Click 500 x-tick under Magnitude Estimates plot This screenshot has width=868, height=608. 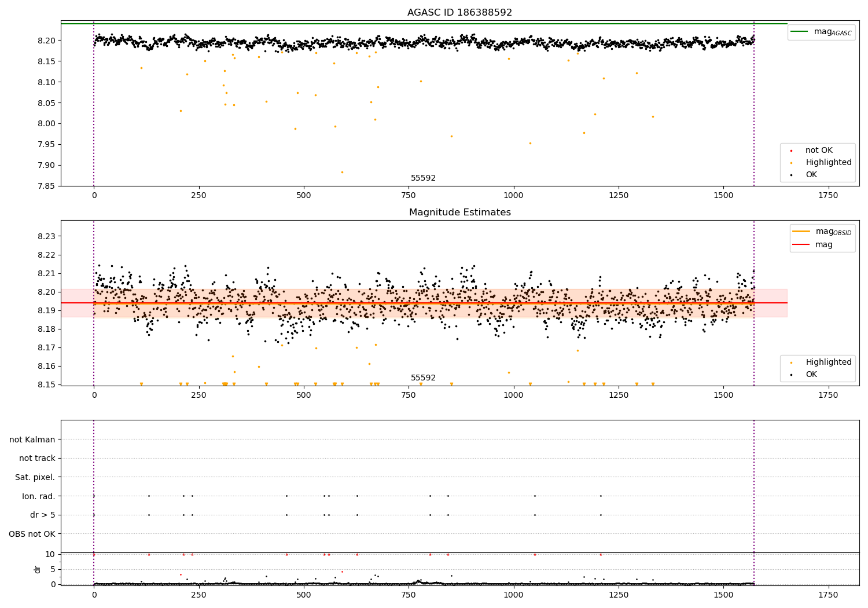(x=304, y=395)
